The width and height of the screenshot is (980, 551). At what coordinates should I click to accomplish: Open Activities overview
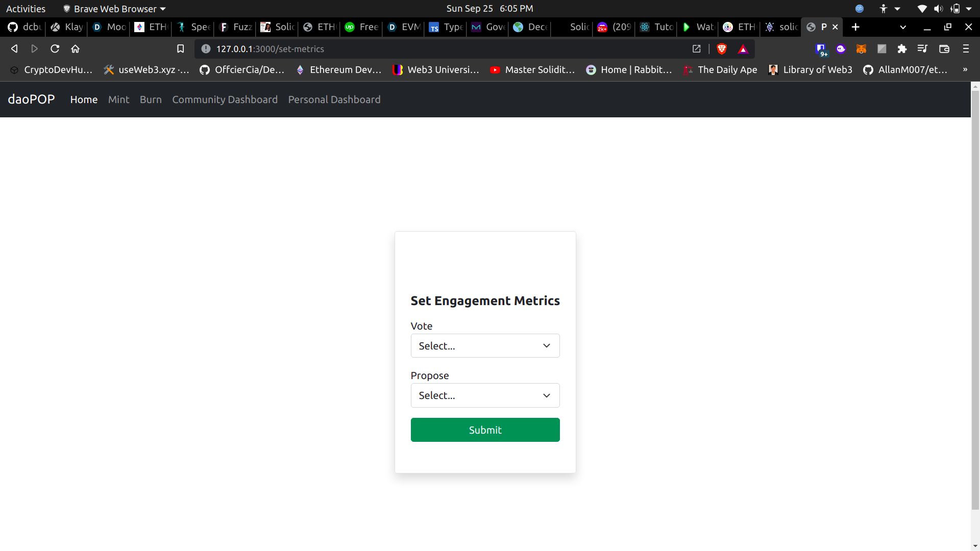[26, 9]
